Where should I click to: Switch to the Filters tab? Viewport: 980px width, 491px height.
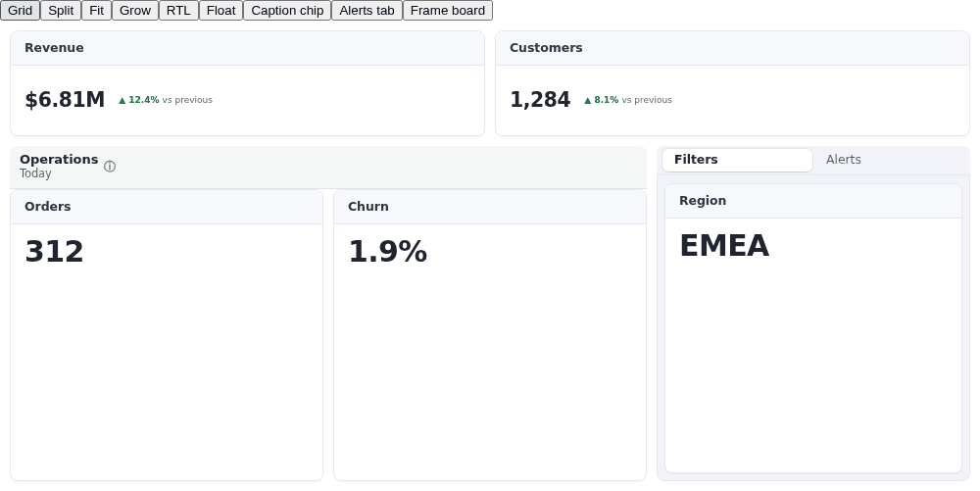click(x=737, y=160)
